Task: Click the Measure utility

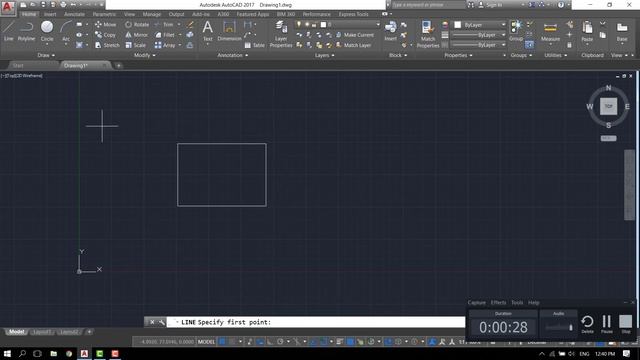Action: (x=550, y=31)
